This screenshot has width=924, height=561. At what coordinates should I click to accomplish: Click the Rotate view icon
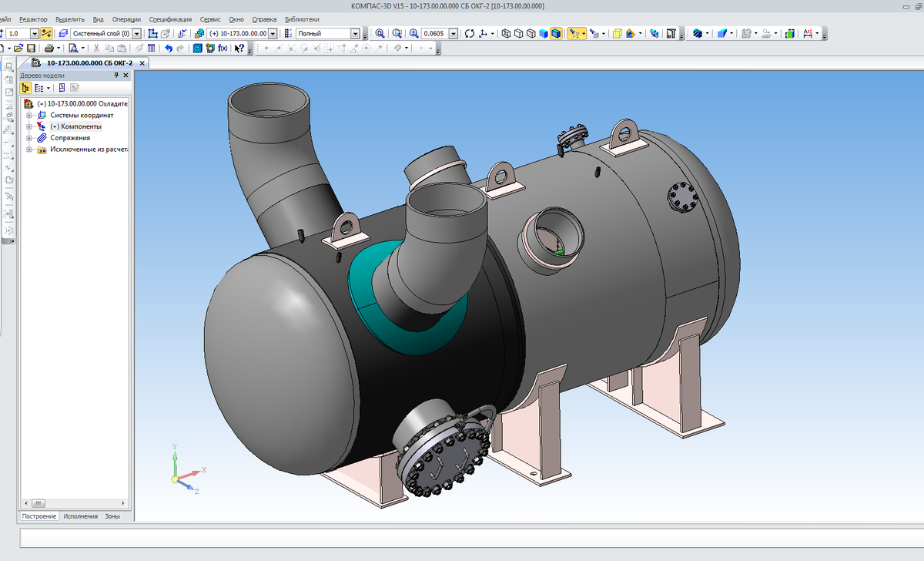click(x=469, y=34)
